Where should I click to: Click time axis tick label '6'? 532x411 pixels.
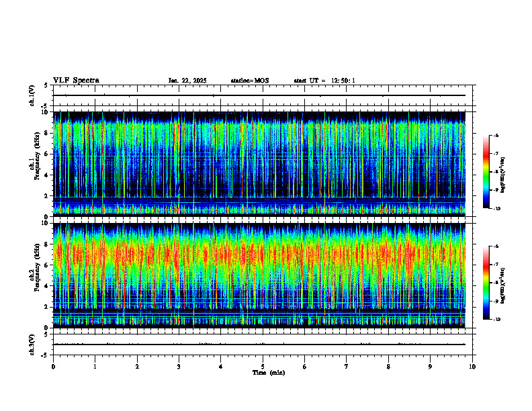pyautogui.click(x=305, y=367)
